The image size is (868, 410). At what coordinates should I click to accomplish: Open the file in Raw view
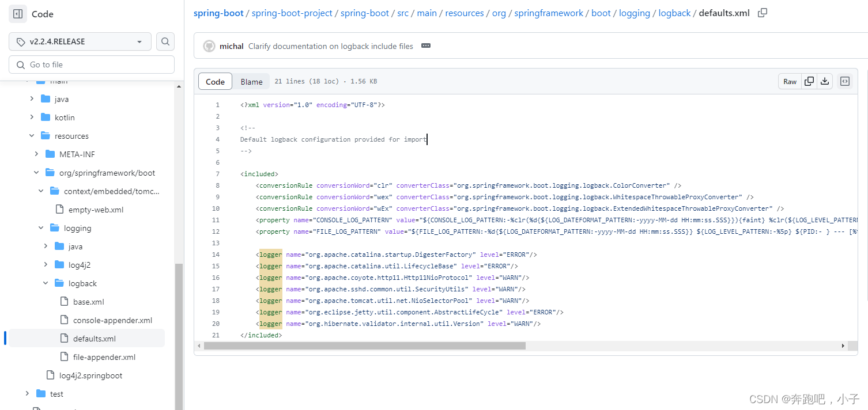click(x=790, y=81)
